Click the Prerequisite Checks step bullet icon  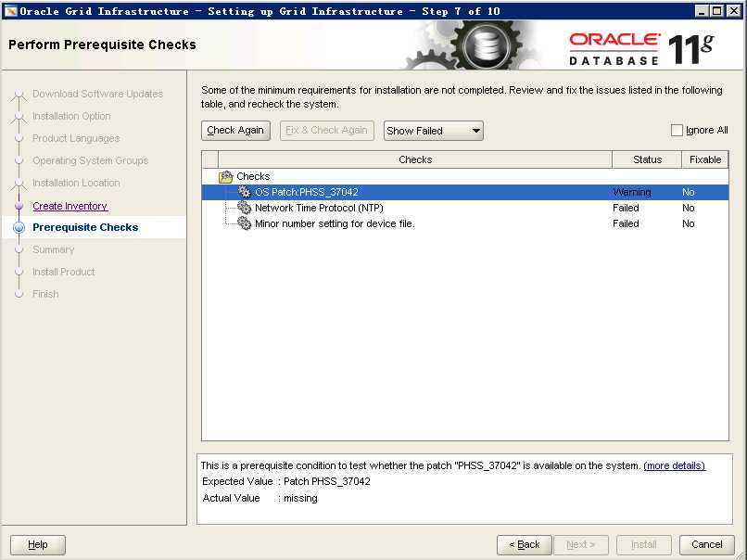[x=19, y=228]
